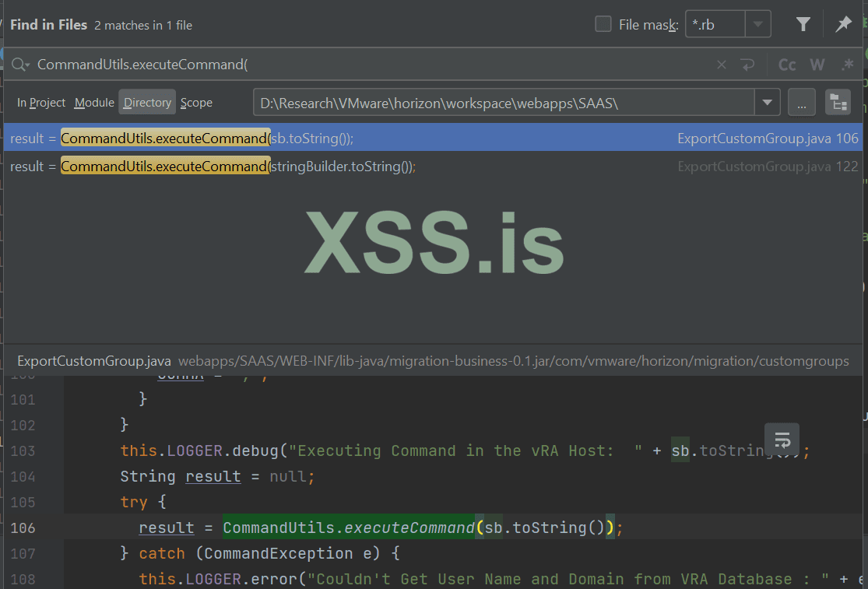
Task: Click line number 103 in gutter
Action: pyautogui.click(x=23, y=451)
